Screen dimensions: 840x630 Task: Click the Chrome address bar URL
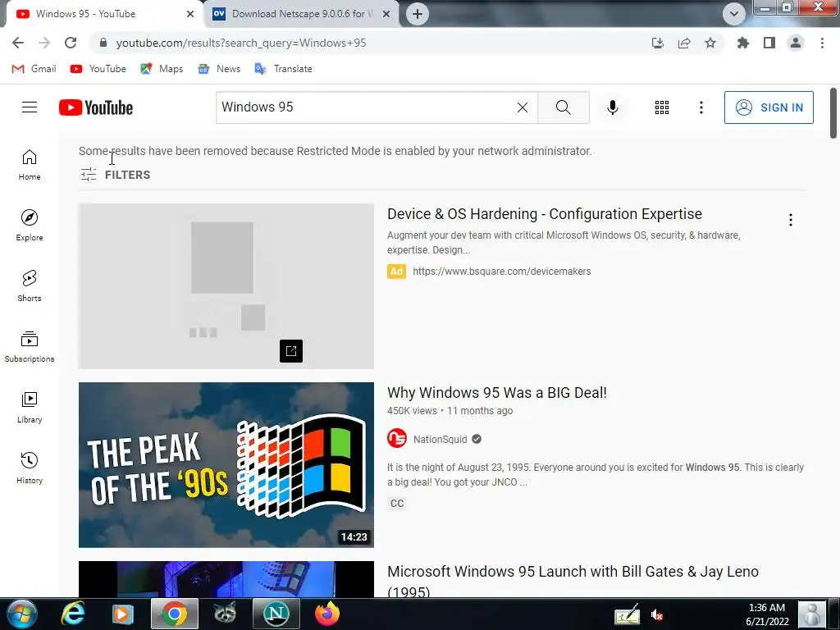click(x=241, y=43)
